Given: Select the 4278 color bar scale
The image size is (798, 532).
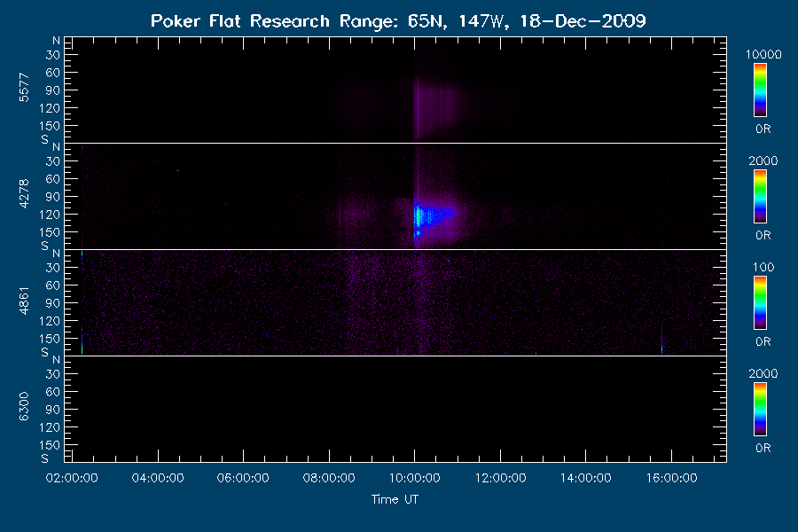Looking at the screenshot, I should [x=760, y=197].
